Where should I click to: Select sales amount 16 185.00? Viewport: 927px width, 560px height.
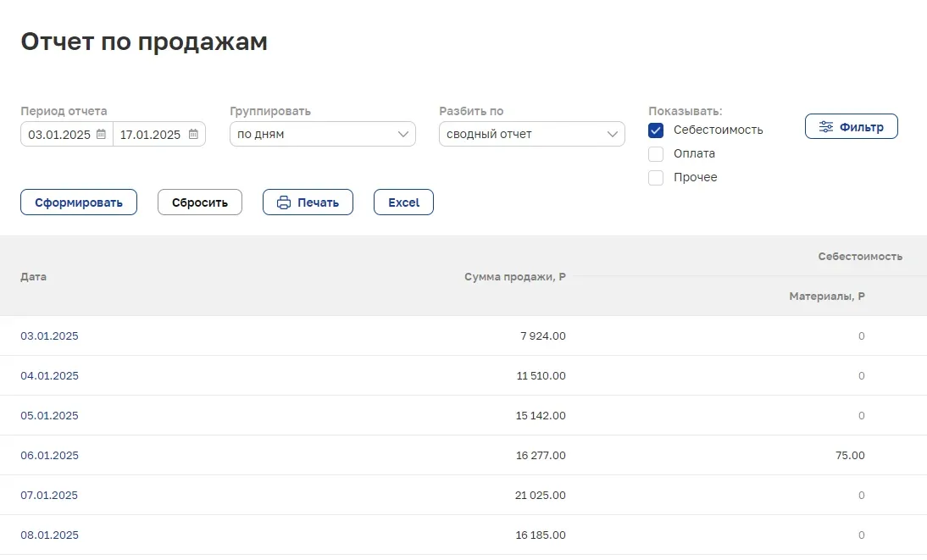[541, 535]
